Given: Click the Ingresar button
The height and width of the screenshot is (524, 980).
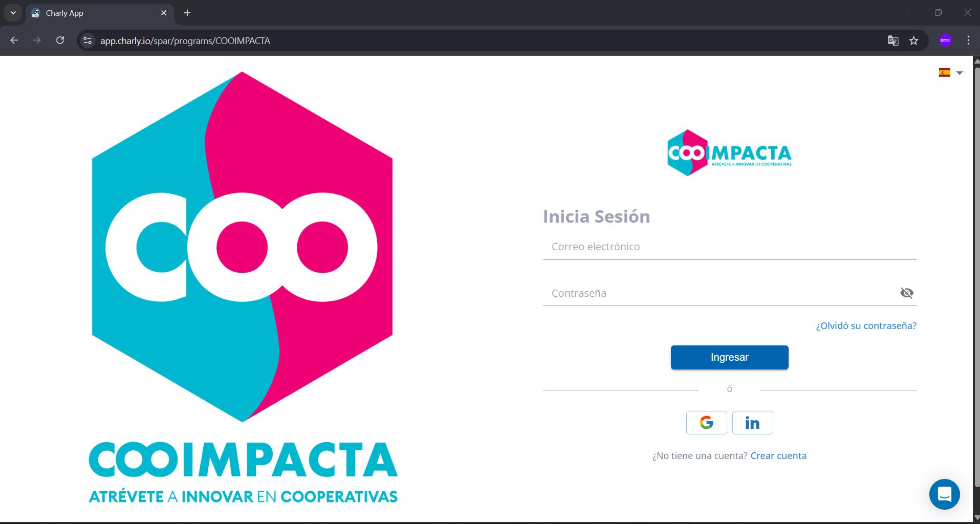Looking at the screenshot, I should [729, 357].
